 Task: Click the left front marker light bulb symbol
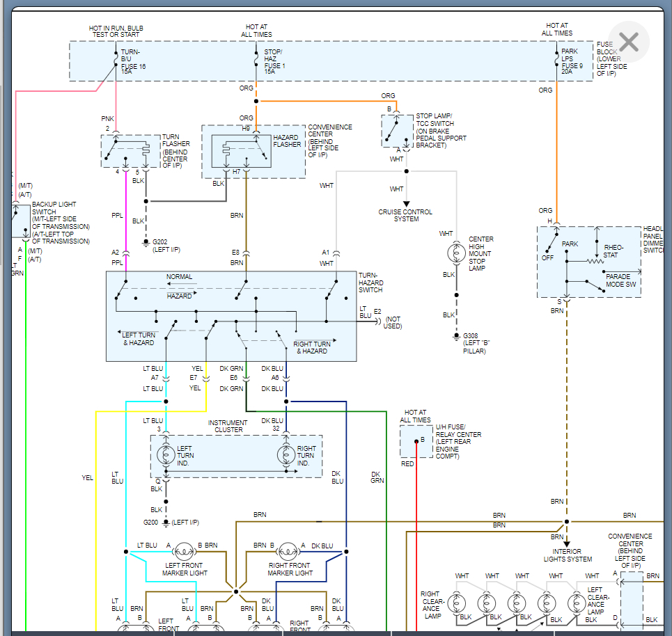point(184,552)
